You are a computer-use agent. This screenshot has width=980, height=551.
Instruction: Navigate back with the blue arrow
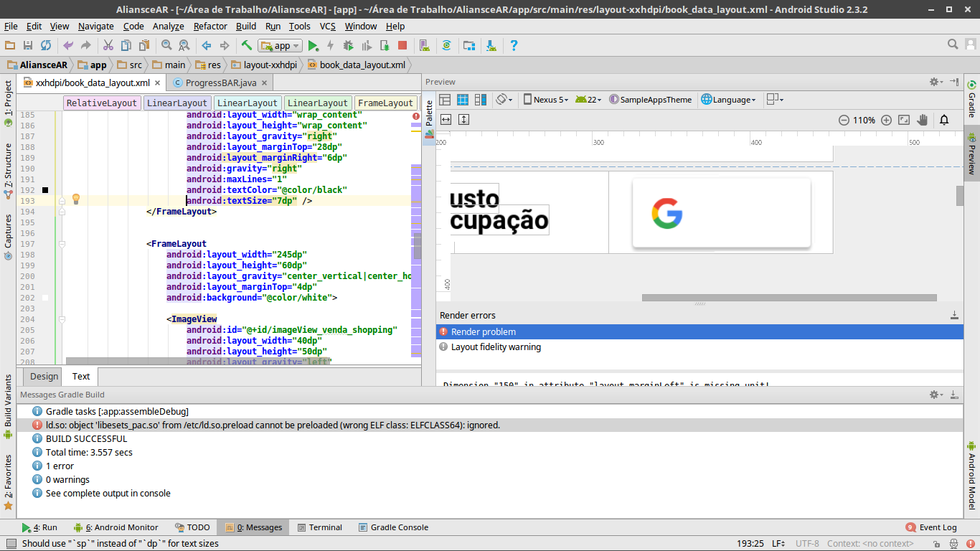[207, 45]
